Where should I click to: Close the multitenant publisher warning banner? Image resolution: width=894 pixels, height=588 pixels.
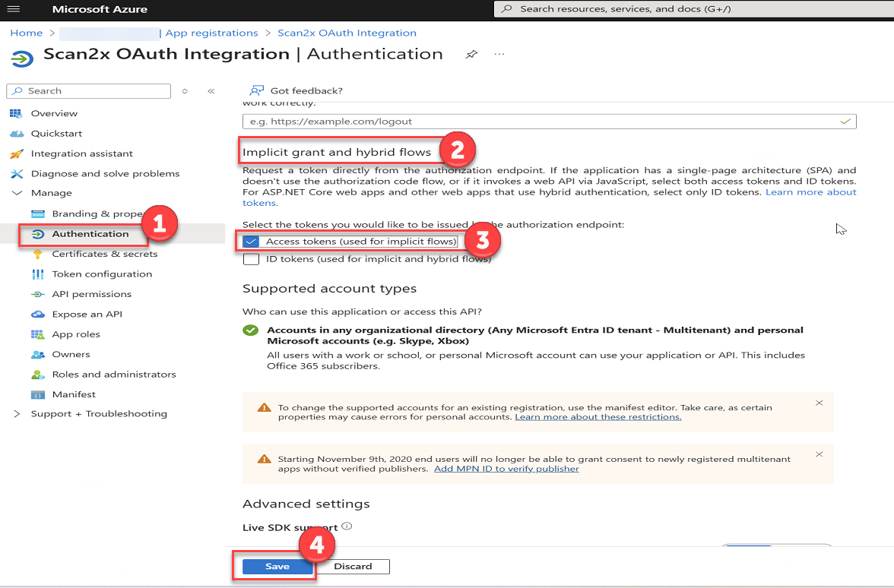[819, 454]
